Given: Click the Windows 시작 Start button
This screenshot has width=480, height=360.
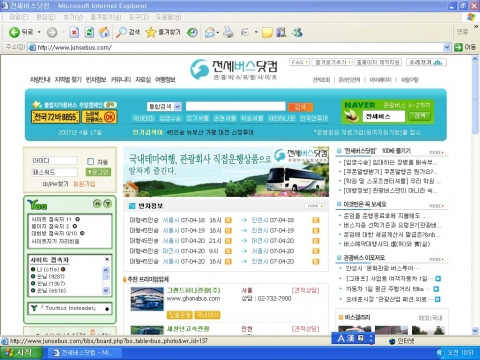Looking at the screenshot, I should pyautogui.click(x=21, y=353).
